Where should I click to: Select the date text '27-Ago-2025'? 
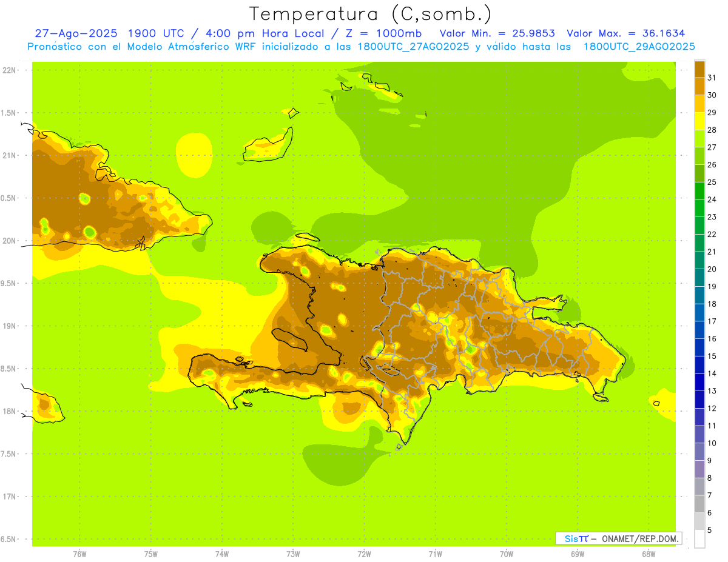76,33
